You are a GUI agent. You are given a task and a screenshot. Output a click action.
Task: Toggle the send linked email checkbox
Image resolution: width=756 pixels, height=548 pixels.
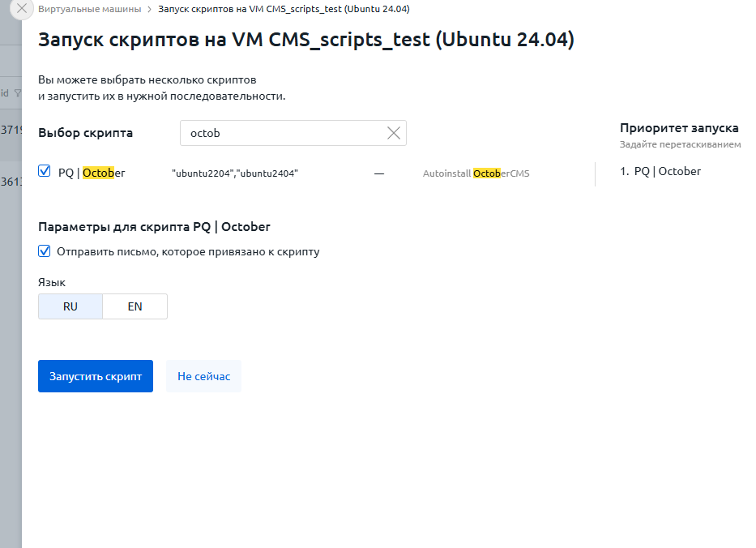pyautogui.click(x=45, y=250)
